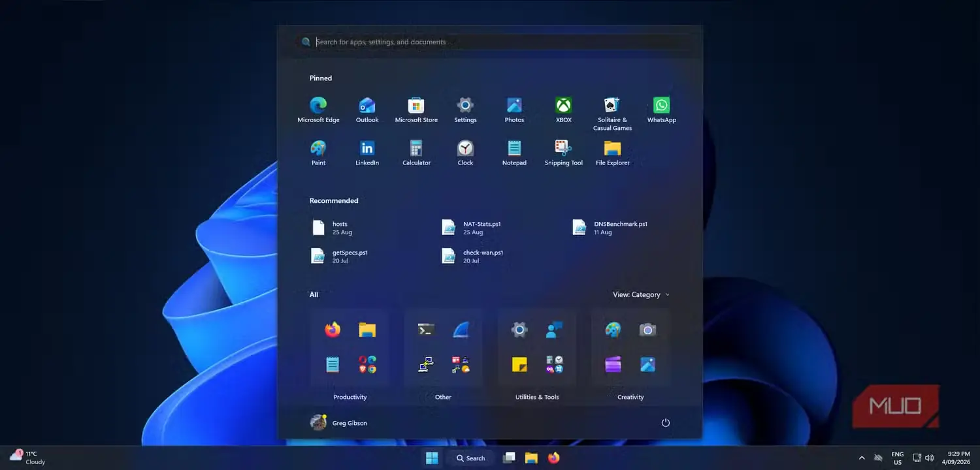Open the feedback person icon in Utilities & Tools
The image size is (980, 470).
554,330
